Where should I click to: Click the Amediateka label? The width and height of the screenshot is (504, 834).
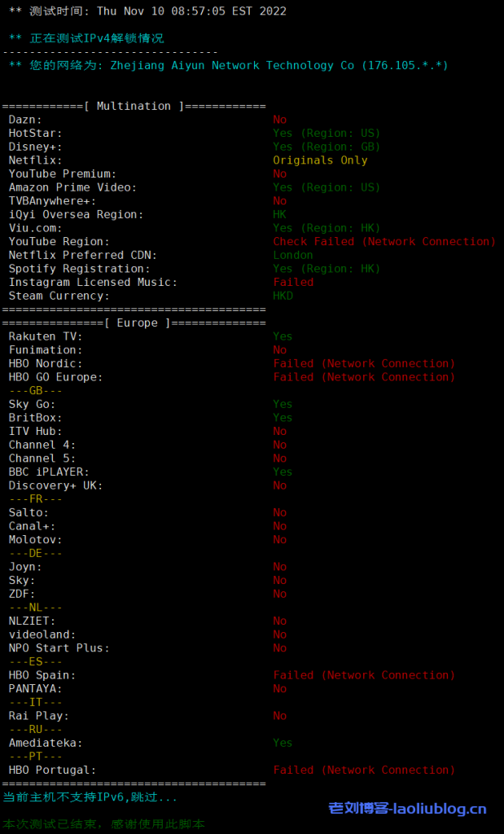[x=46, y=743]
